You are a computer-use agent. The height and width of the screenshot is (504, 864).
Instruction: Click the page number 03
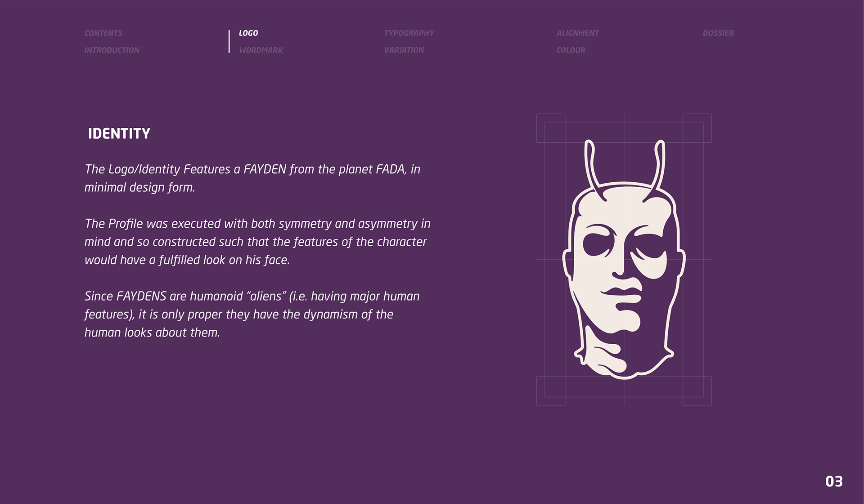point(833,481)
